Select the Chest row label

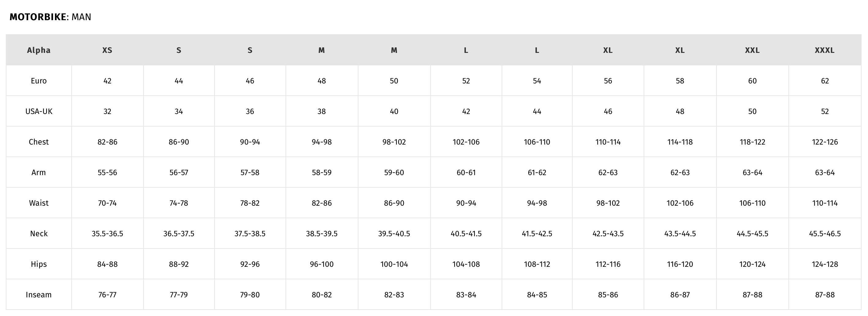coord(39,142)
